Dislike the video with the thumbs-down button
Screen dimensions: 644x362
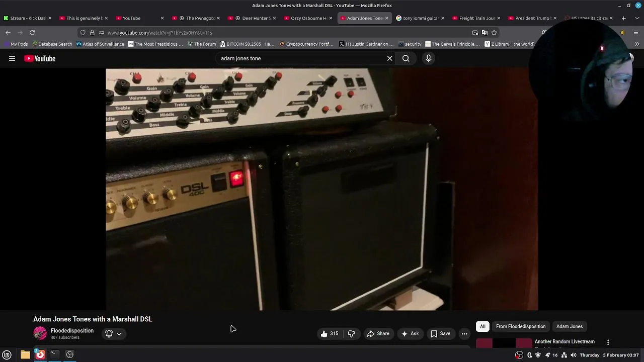point(352,333)
